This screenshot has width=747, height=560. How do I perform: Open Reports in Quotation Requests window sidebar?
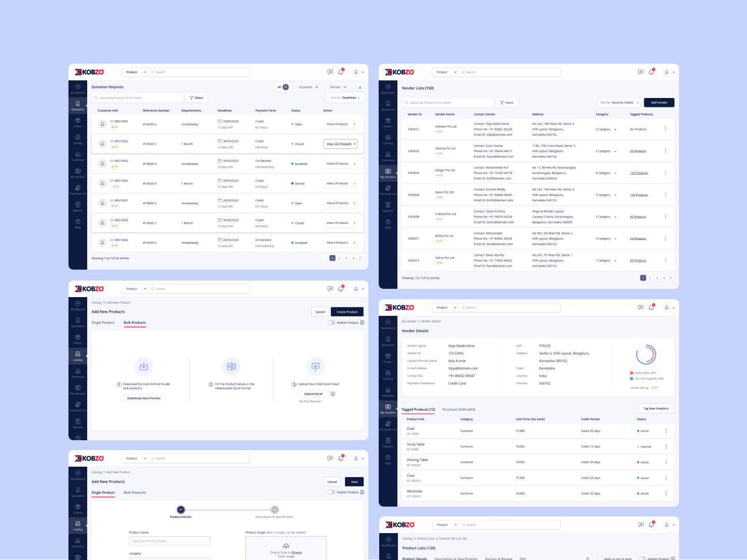78,206
